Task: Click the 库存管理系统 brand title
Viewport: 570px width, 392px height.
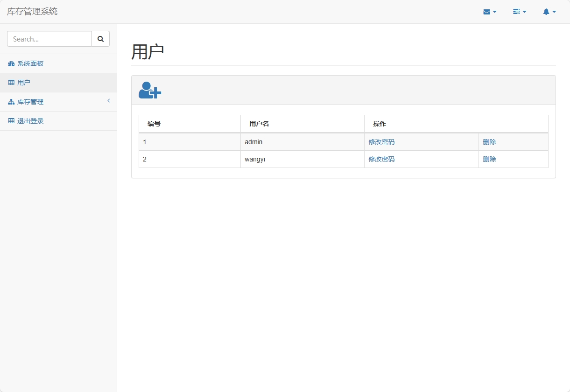Action: point(32,12)
